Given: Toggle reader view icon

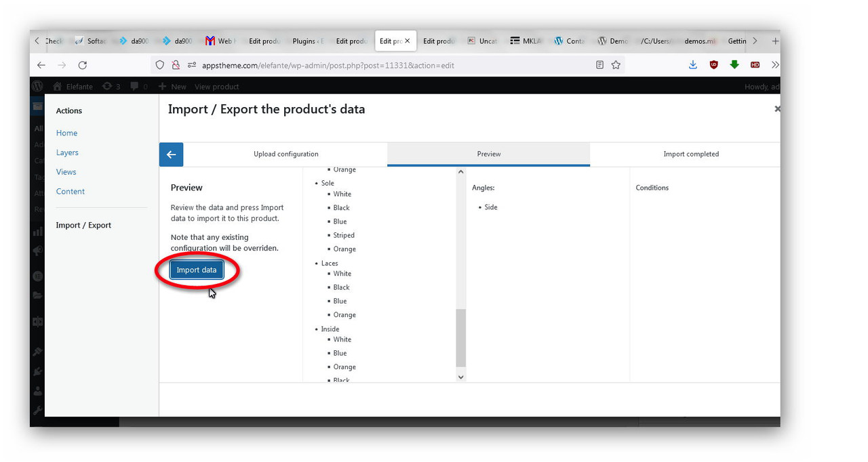Looking at the screenshot, I should [x=599, y=65].
